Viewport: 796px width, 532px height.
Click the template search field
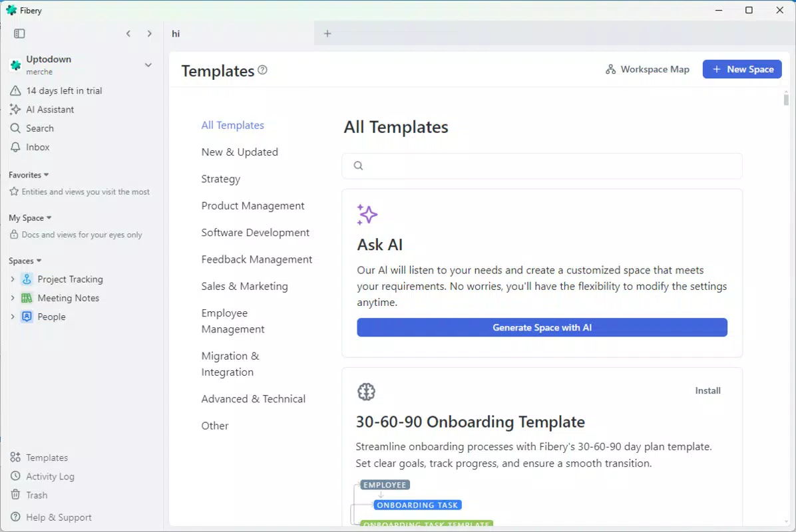point(542,166)
